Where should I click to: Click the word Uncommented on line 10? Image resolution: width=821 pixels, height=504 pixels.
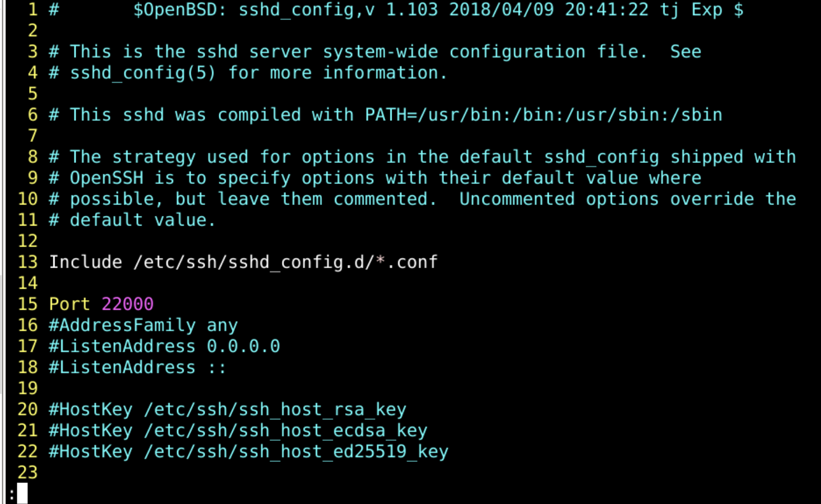click(517, 199)
